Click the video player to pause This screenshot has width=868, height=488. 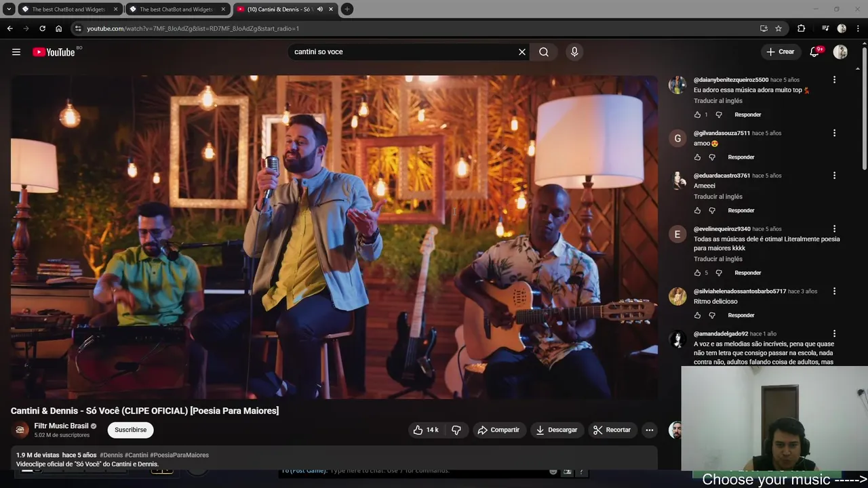[x=334, y=237]
